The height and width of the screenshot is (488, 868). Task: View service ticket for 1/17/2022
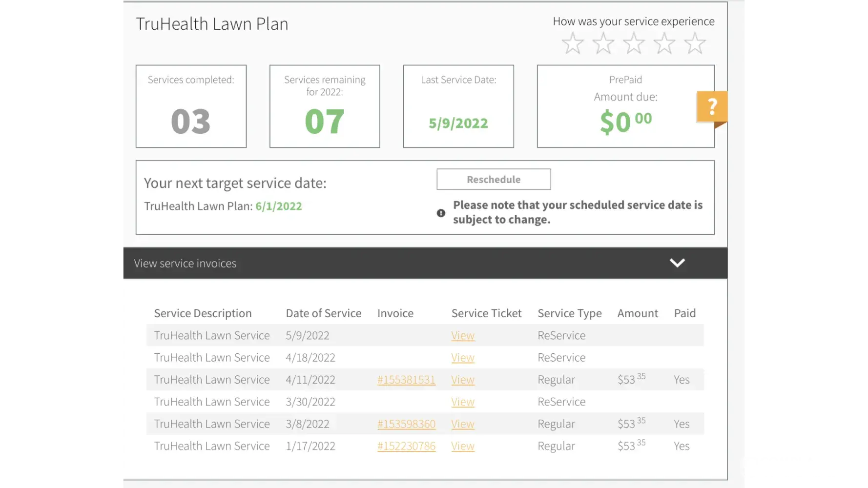463,446
